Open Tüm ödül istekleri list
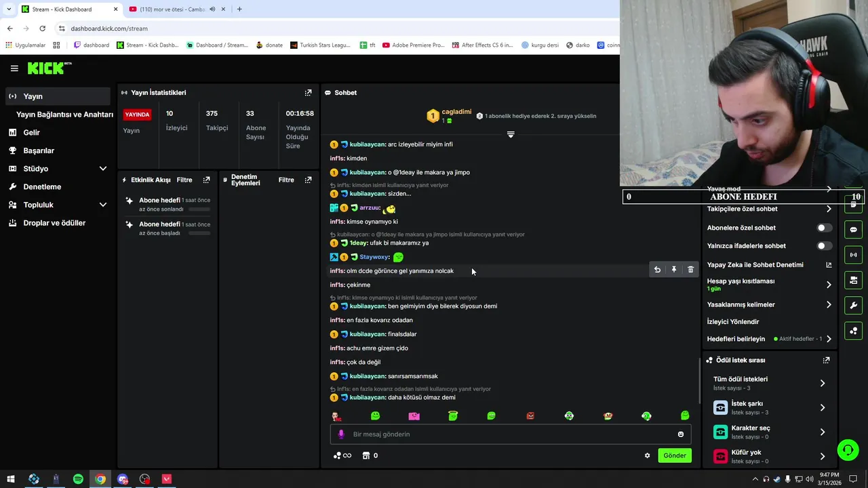 pos(770,383)
